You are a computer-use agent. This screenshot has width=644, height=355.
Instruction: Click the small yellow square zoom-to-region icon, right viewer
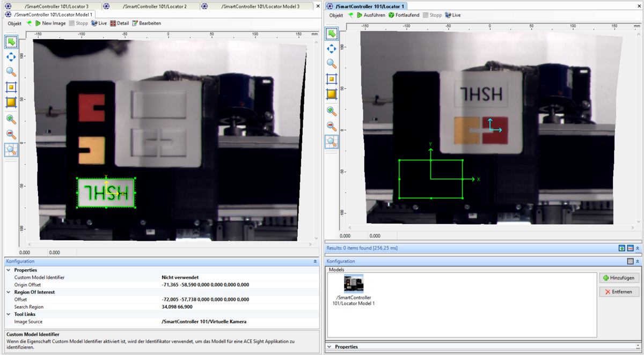332,79
